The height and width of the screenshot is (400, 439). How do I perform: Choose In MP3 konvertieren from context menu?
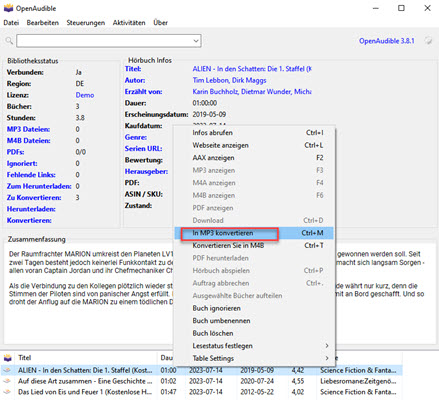254,233
